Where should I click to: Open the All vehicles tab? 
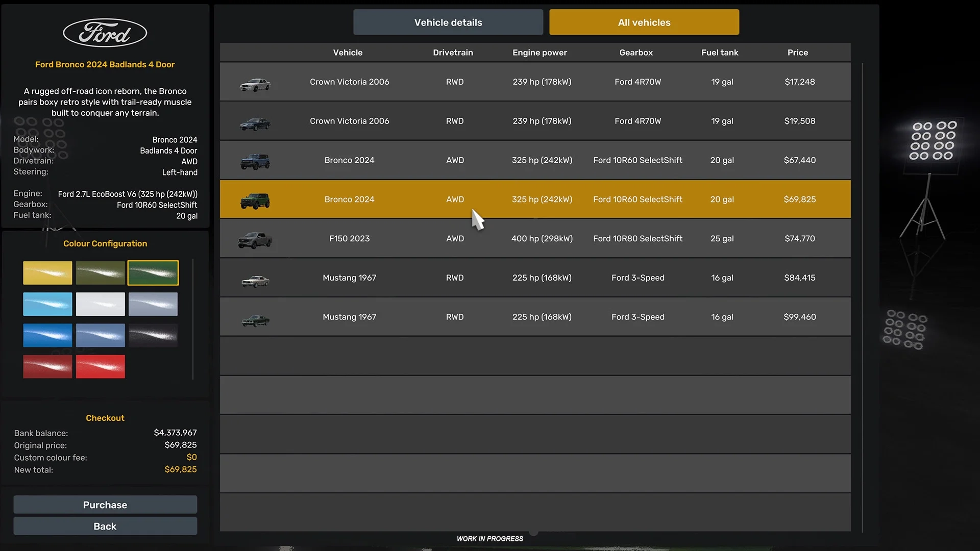tap(644, 22)
